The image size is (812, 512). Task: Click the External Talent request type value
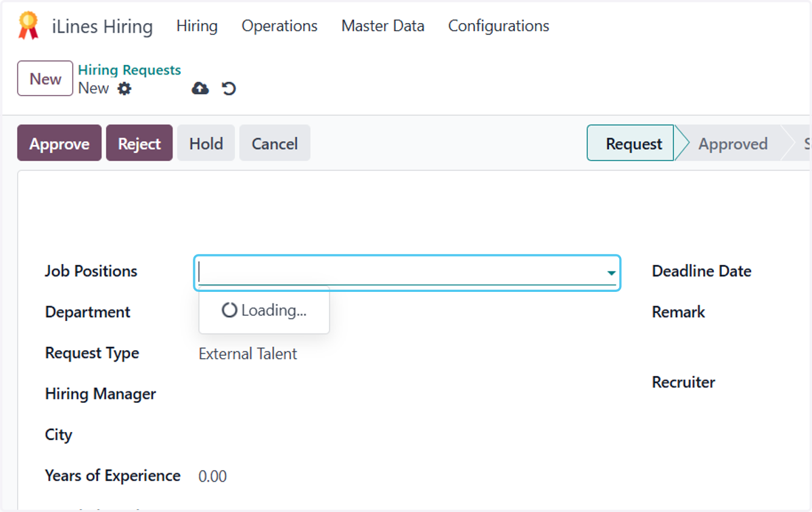coord(248,354)
